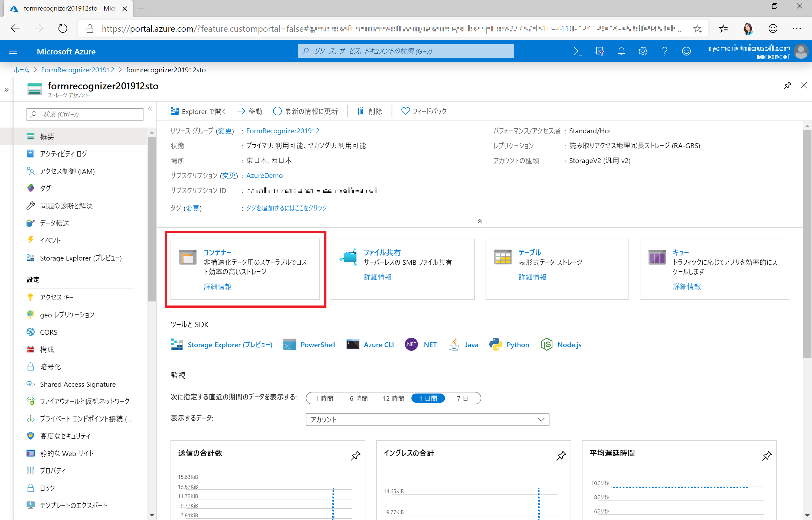Viewport: 812px width, 520px height.
Task: Click the 削除 trash icon
Action: click(361, 111)
